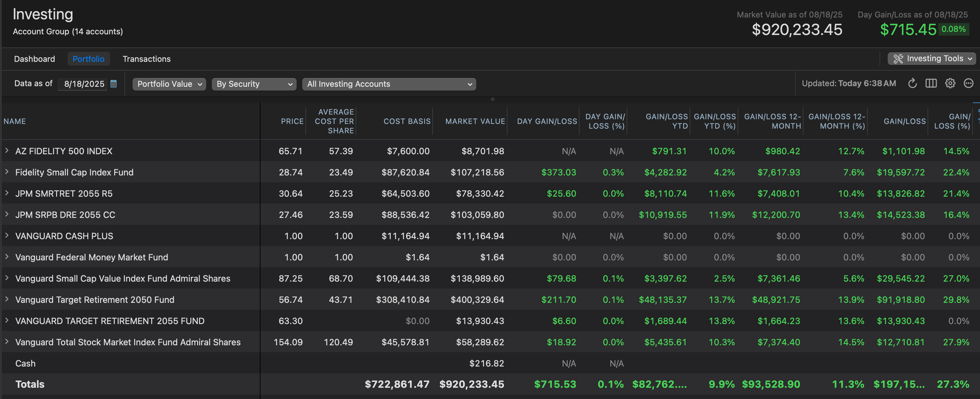Viewport: 980px width, 399px height.
Task: Open the Portfolio Value dropdown
Action: pyautogui.click(x=169, y=84)
